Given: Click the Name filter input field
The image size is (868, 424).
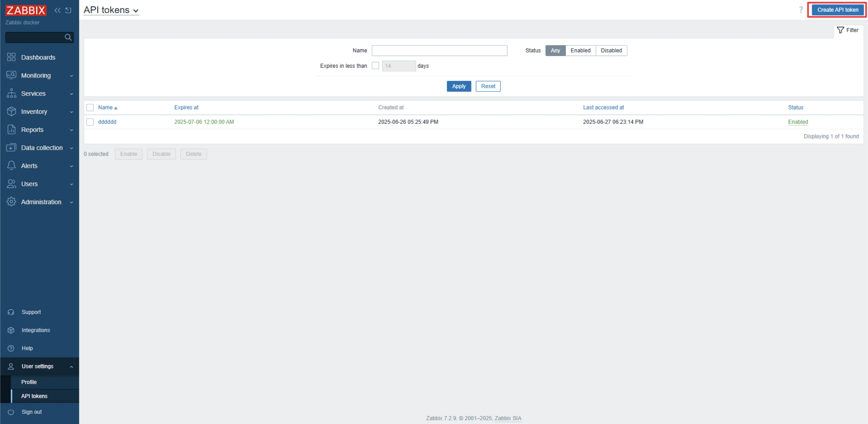Looking at the screenshot, I should click(x=439, y=50).
